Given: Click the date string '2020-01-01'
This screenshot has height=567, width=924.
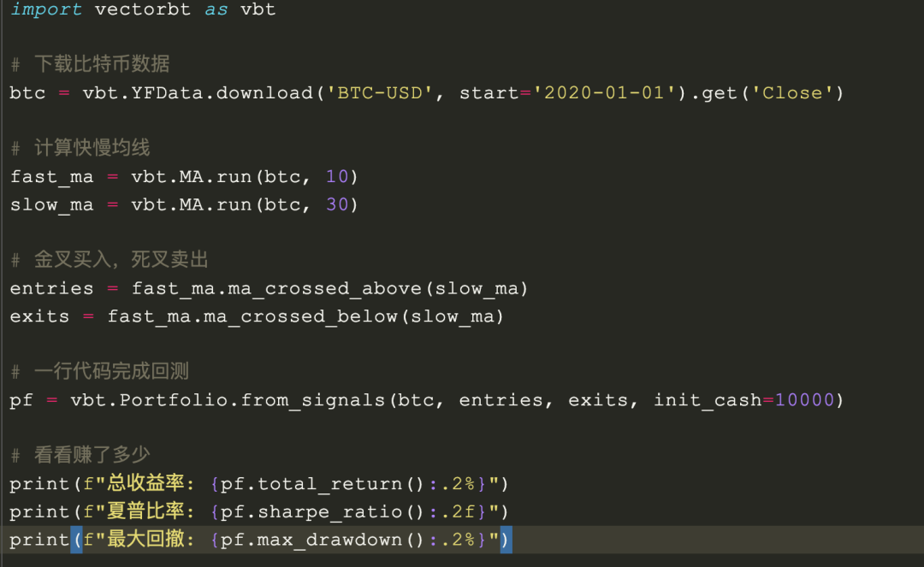Looking at the screenshot, I should (x=603, y=93).
